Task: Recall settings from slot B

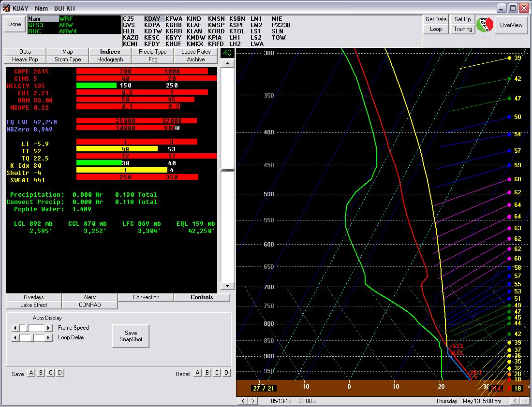Action: pyautogui.click(x=207, y=373)
